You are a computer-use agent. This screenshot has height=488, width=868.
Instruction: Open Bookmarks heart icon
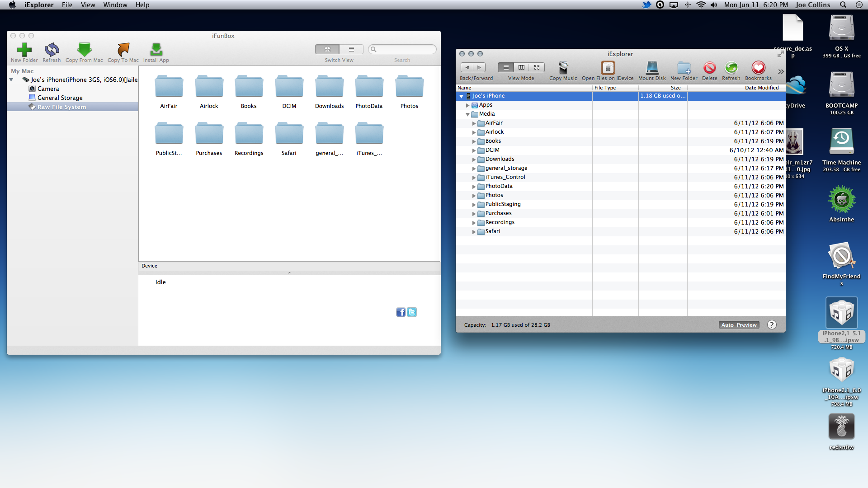[x=758, y=68]
